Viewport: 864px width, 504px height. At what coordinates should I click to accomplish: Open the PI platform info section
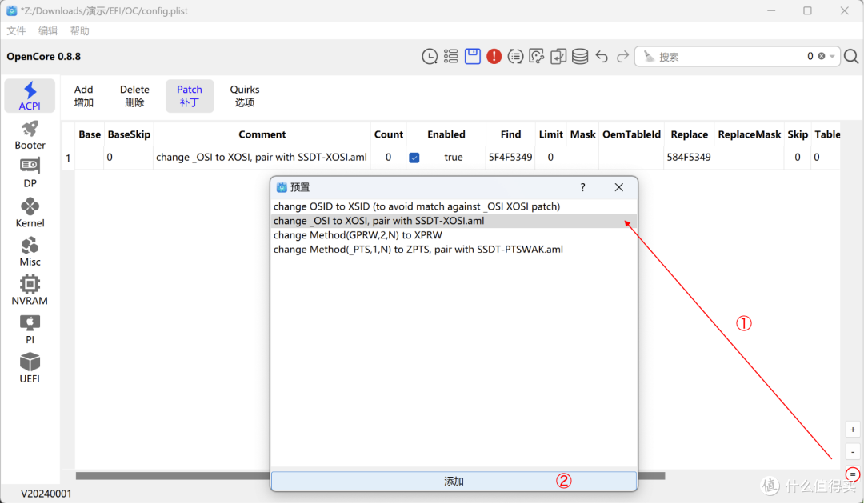(x=30, y=330)
